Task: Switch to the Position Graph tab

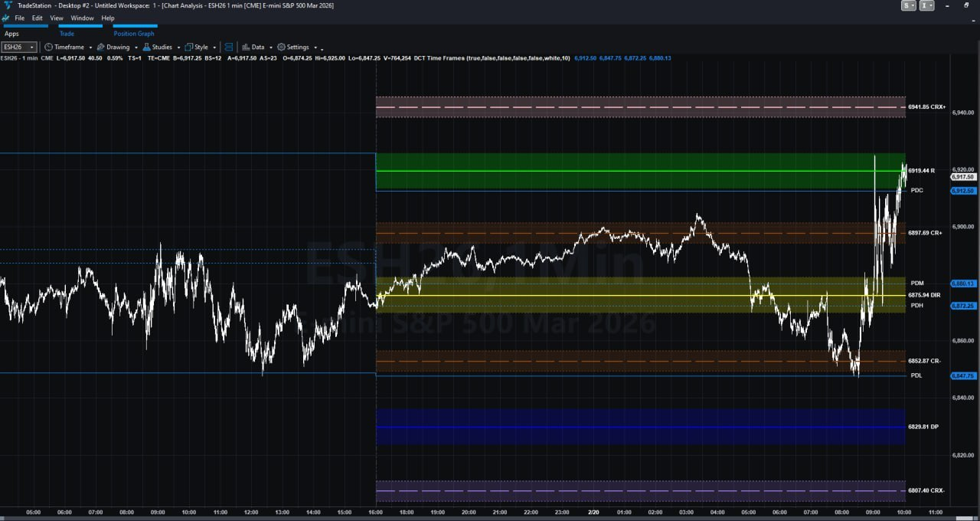Action: point(134,34)
